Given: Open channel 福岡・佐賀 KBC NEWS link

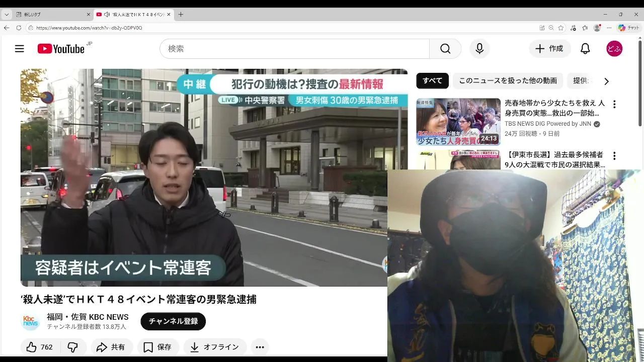Looking at the screenshot, I should click(88, 317).
